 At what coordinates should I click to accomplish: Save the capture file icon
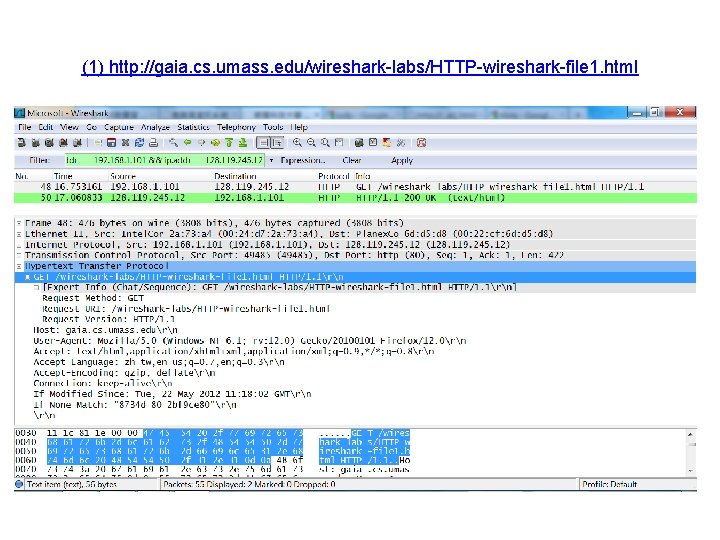pyautogui.click(x=111, y=143)
